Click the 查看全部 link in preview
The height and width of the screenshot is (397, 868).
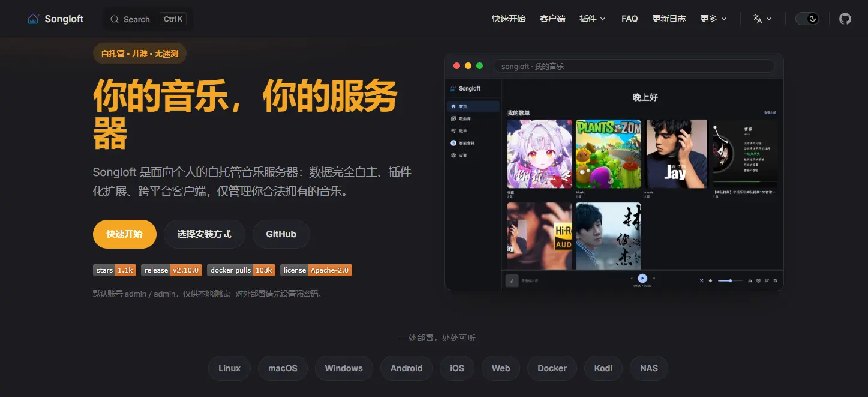click(770, 112)
